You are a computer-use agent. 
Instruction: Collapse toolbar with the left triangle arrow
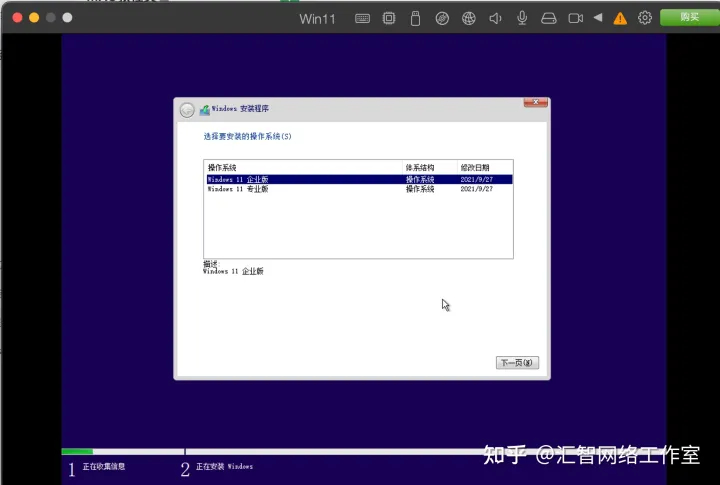click(x=598, y=17)
